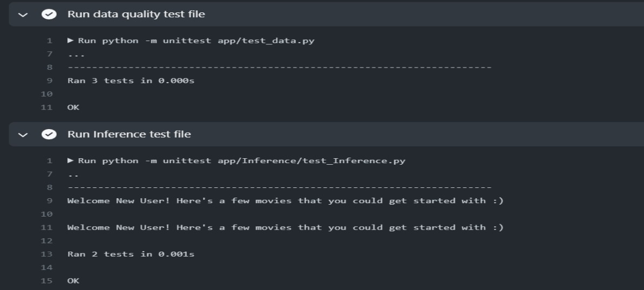This screenshot has height=290, width=644.
Task: Select line number 1 beside test_Inference.py command
Action: point(50,160)
